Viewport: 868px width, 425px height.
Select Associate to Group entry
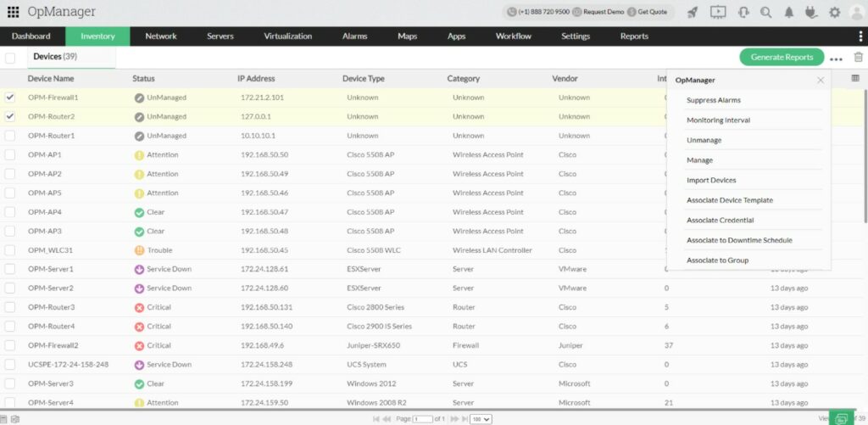point(717,260)
